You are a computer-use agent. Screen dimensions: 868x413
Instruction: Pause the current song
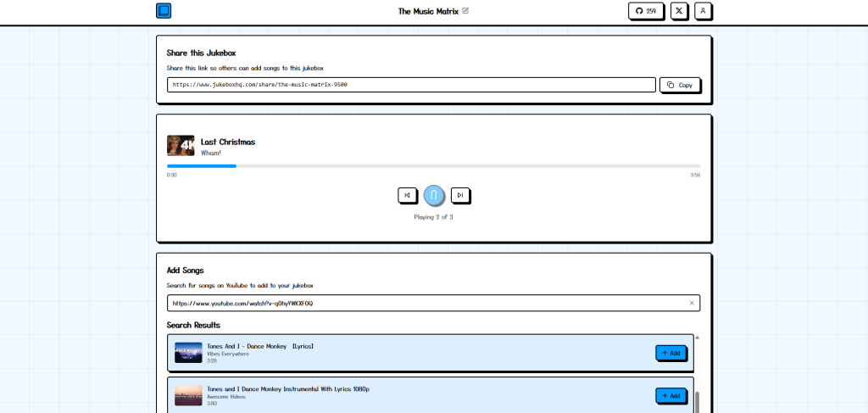pos(434,195)
